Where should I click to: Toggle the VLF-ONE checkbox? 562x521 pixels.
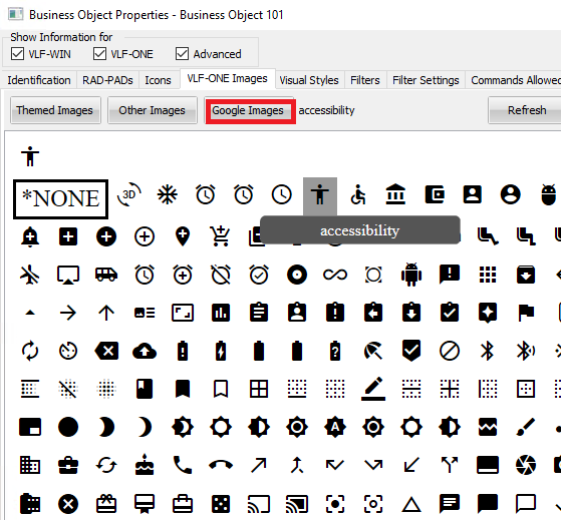[x=99, y=54]
